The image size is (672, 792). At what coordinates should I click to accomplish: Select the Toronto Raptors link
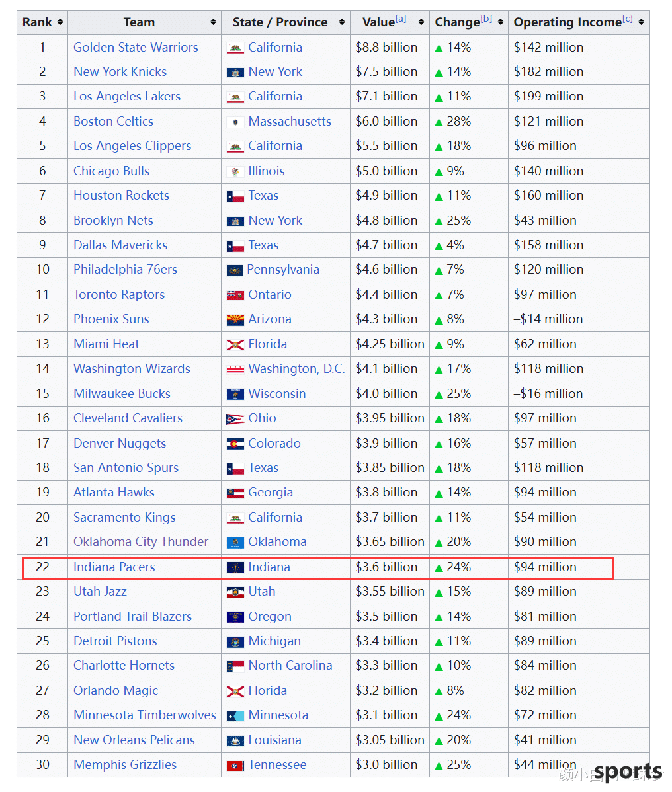coord(119,295)
